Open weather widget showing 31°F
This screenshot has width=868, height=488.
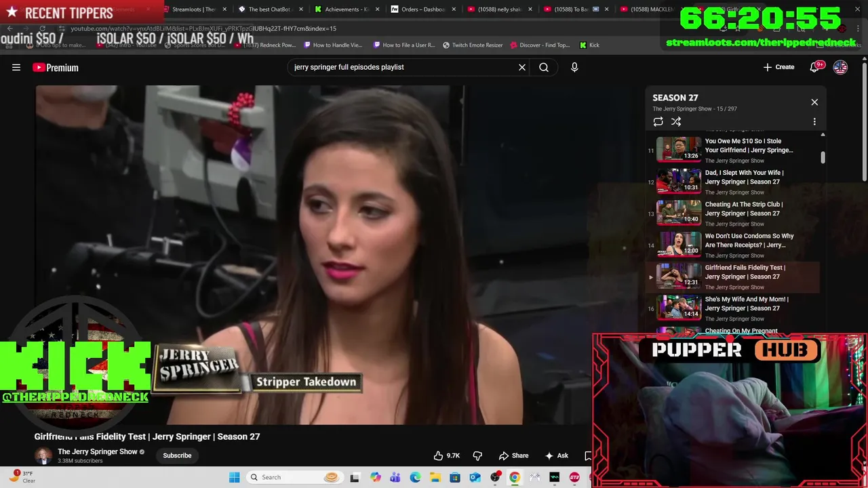22,477
